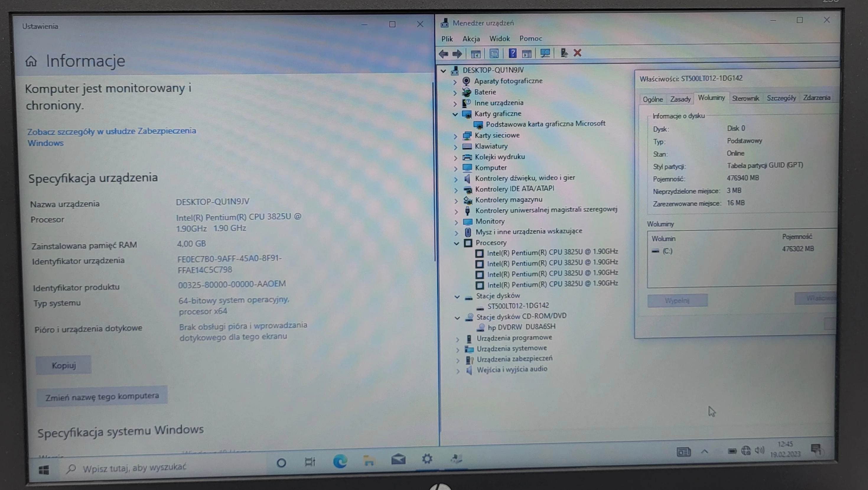This screenshot has height=490, width=868.
Task: Open the Windows Start menu
Action: click(x=44, y=470)
